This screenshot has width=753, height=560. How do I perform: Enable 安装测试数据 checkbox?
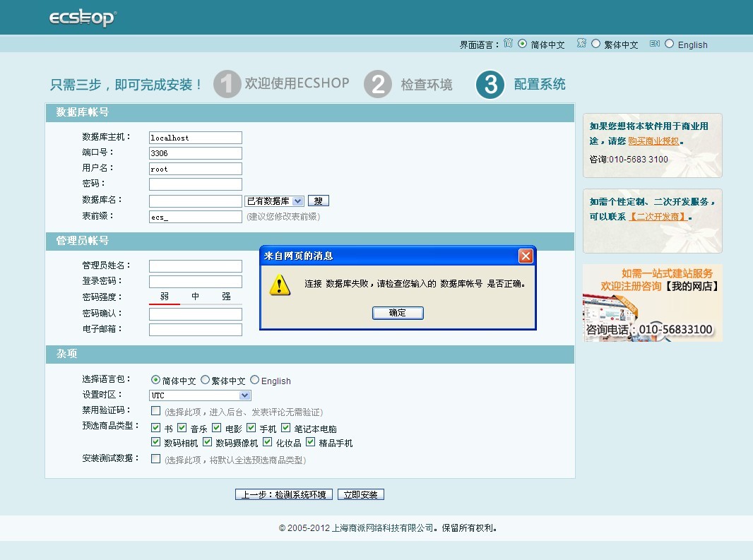click(x=155, y=458)
